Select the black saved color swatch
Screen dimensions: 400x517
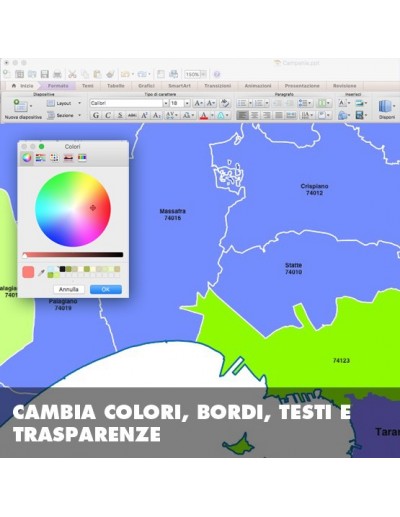click(62, 269)
